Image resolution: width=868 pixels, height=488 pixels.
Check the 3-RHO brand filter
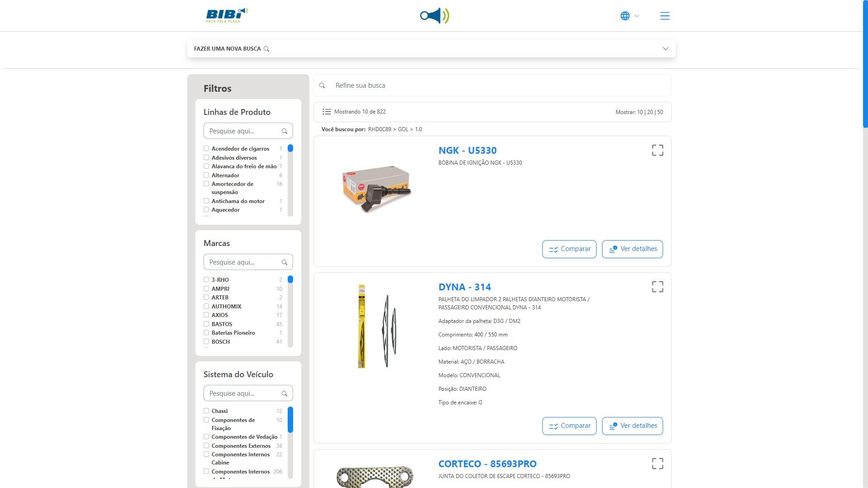[x=206, y=280]
